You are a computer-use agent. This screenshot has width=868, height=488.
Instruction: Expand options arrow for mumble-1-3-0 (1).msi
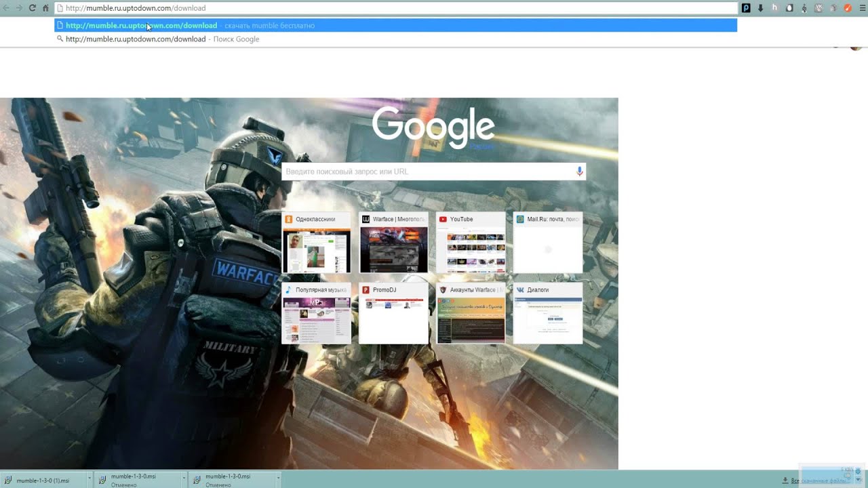point(89,480)
